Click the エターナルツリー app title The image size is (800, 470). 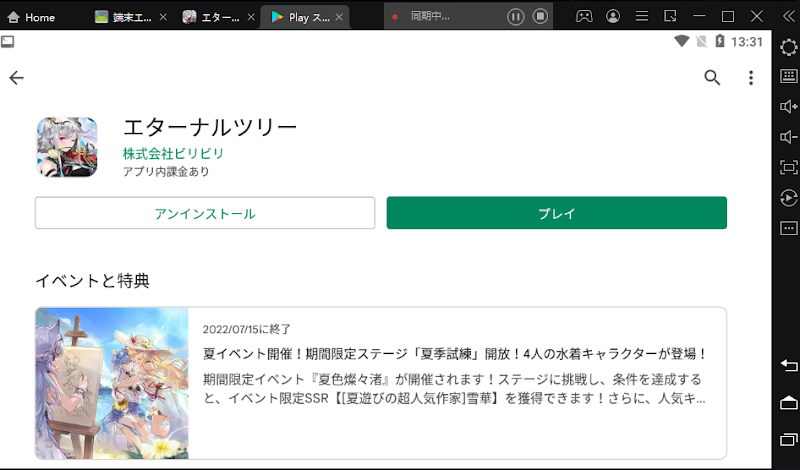point(210,127)
